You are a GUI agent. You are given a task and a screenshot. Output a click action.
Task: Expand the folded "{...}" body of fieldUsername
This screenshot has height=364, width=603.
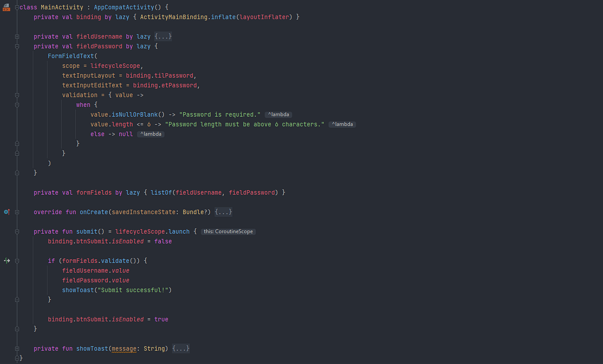click(163, 36)
